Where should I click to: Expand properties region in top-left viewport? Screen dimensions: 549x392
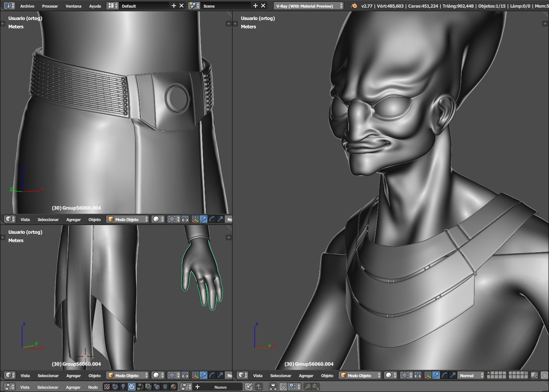point(229,24)
